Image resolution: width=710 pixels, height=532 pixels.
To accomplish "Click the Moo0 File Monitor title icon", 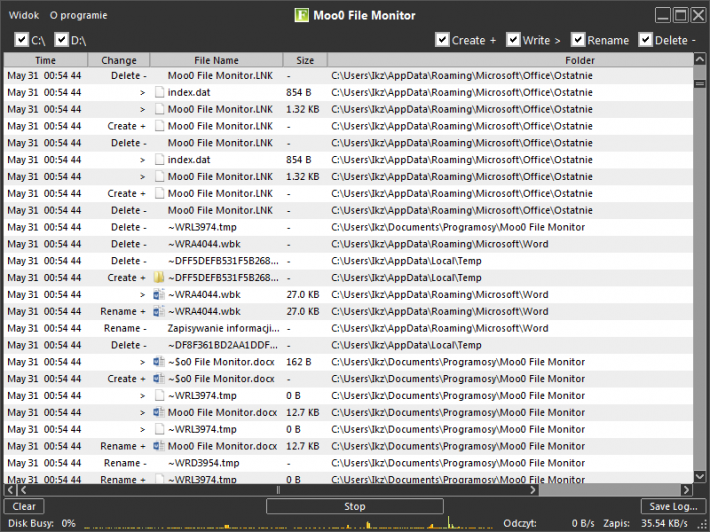I will pos(302,15).
